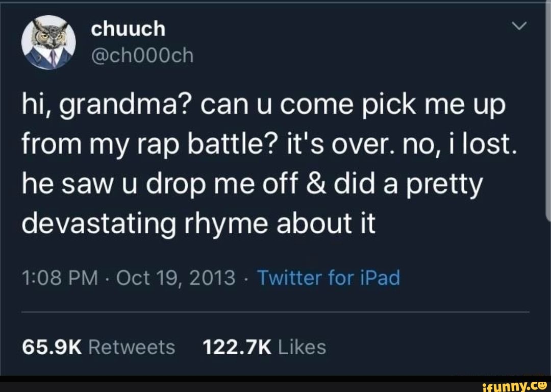Expand the tweet options chevron
This screenshot has height=392, width=551.
[518, 26]
